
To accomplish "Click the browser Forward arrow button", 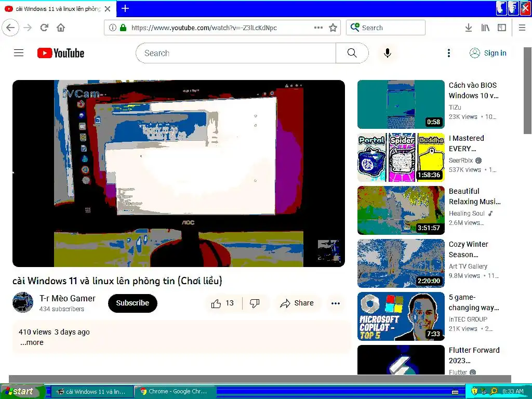I will [28, 28].
